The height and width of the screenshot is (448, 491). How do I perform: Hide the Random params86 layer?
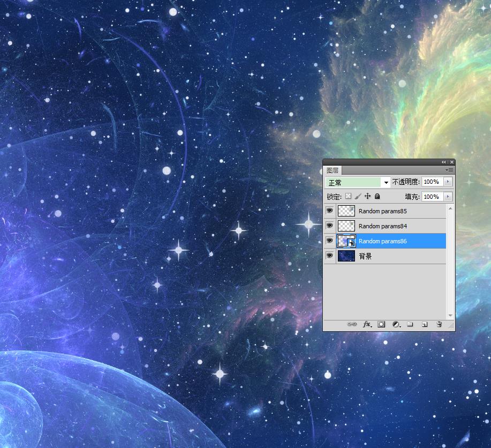tap(329, 241)
